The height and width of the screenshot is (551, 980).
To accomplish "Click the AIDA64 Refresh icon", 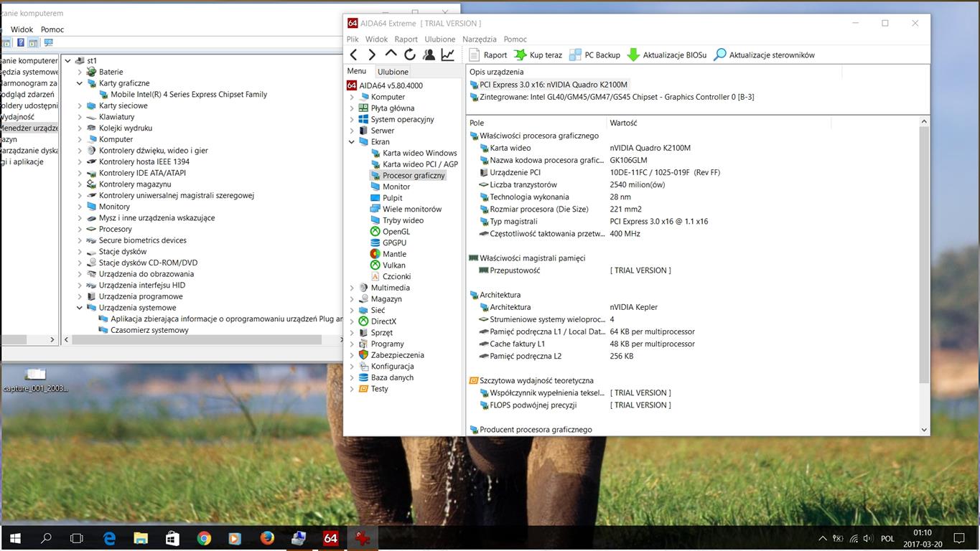I will pyautogui.click(x=410, y=55).
